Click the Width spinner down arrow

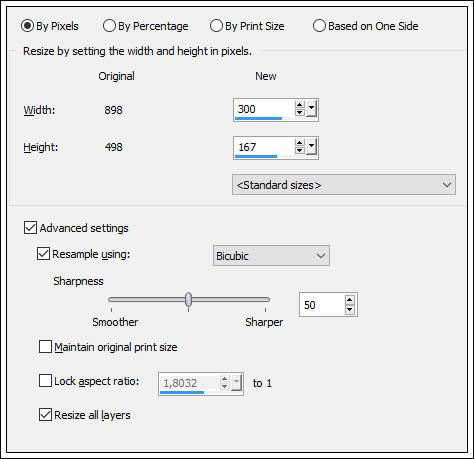(299, 113)
